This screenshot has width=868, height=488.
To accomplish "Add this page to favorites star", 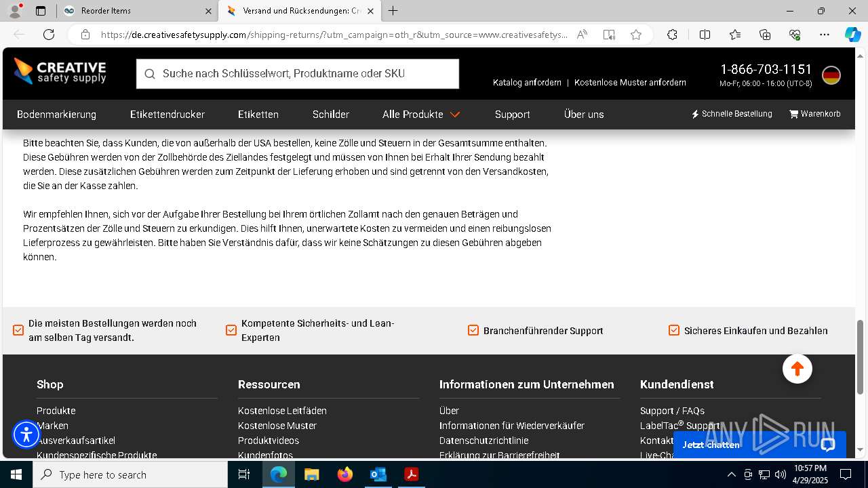I will click(636, 35).
